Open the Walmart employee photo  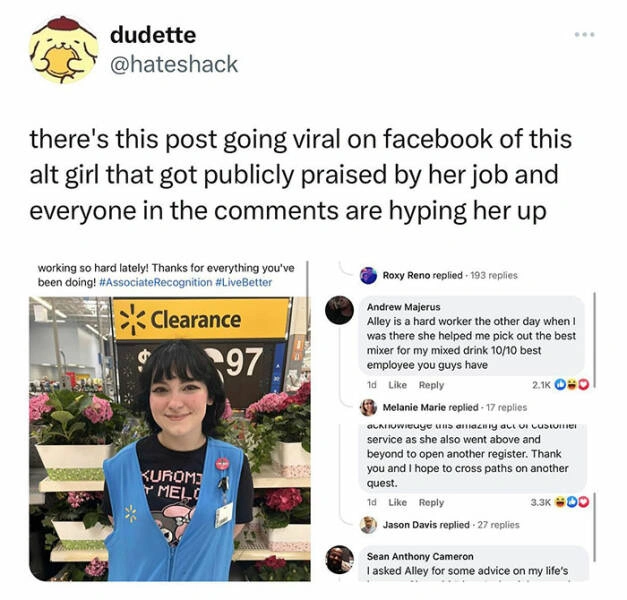click(170, 439)
